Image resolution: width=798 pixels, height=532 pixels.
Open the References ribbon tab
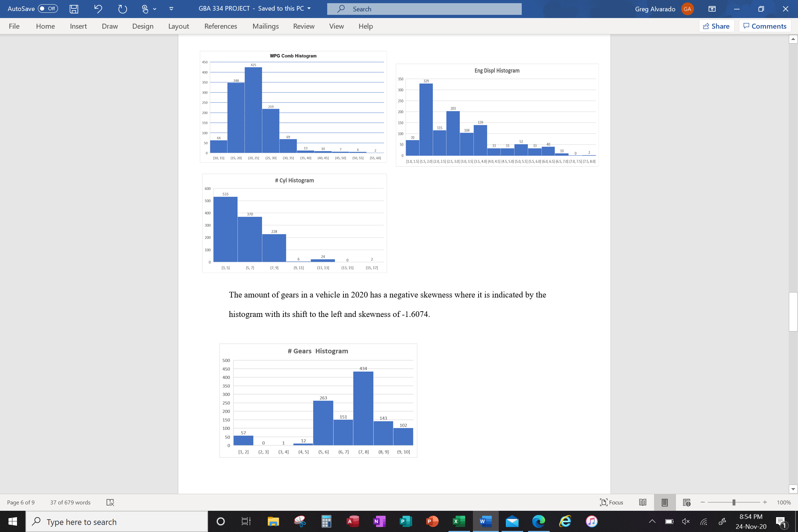[x=221, y=26]
